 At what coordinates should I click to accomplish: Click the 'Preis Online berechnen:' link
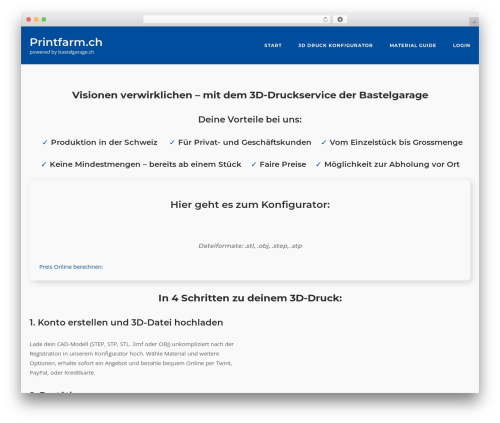click(71, 267)
